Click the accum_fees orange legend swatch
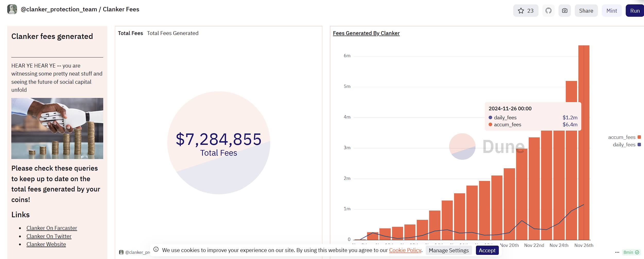Screen dimensions: 644x259 click(639, 137)
